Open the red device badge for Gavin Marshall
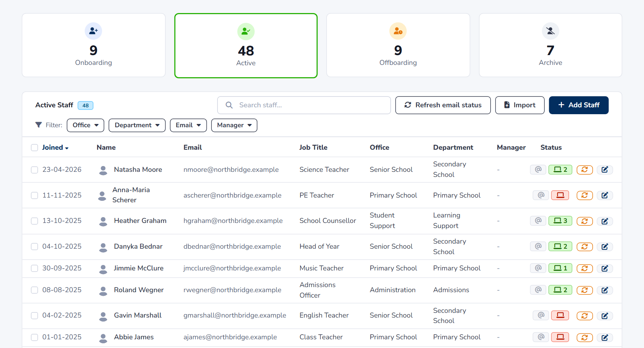 click(560, 315)
